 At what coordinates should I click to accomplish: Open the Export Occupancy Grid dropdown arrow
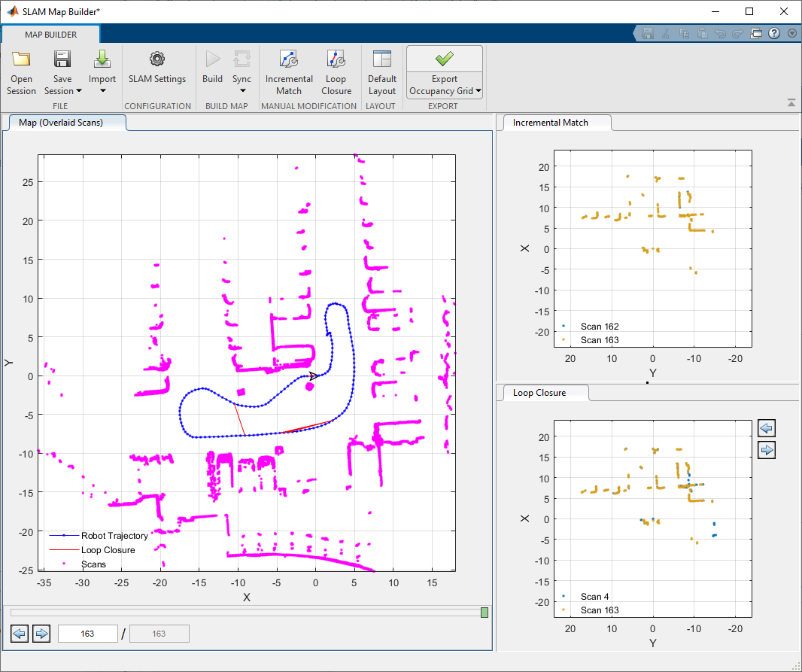[x=478, y=91]
